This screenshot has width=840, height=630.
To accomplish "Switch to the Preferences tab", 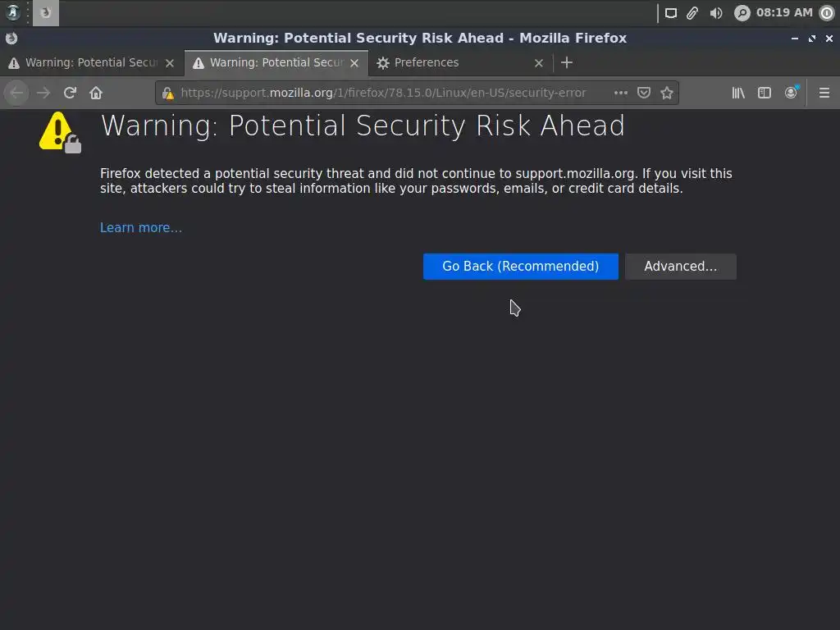I will [461, 62].
